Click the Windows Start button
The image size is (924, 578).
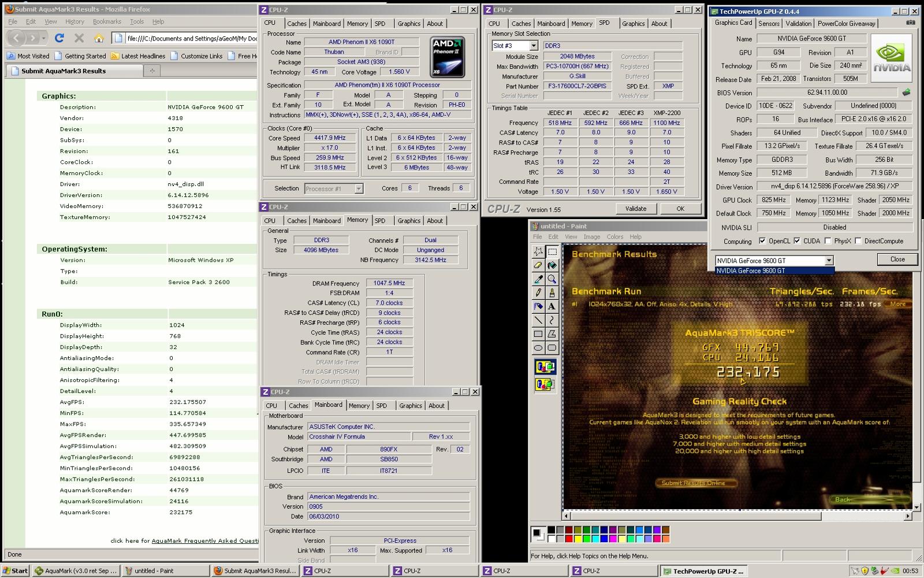[16, 570]
